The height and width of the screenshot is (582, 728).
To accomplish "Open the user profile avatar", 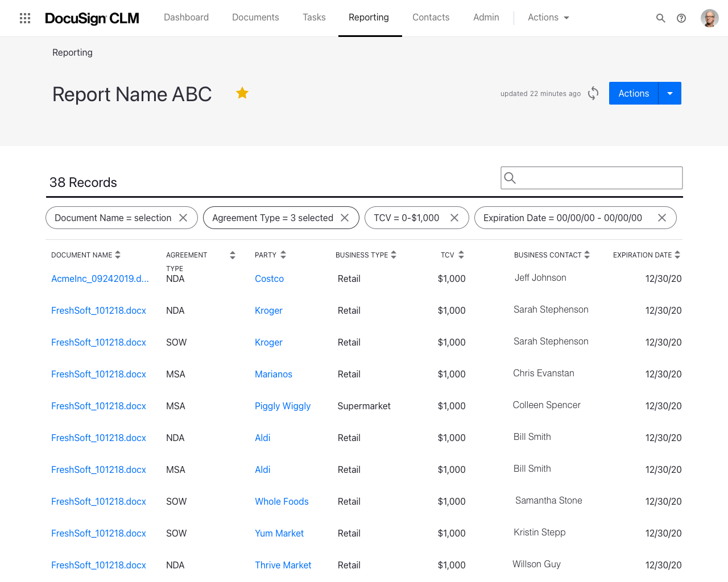I will pyautogui.click(x=710, y=18).
